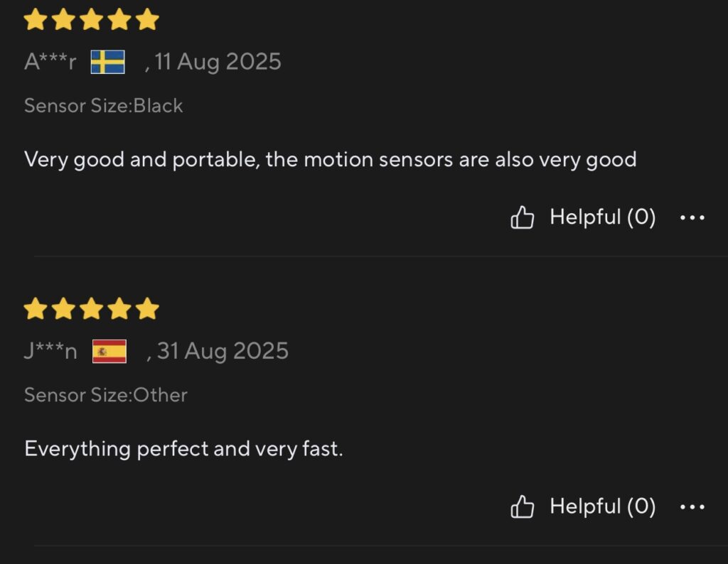The height and width of the screenshot is (564, 728).
Task: Click the date 31 Aug 2025
Action: pos(222,352)
